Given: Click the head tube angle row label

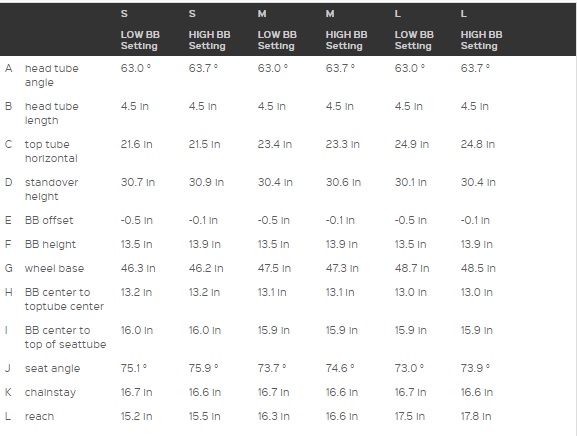Looking at the screenshot, I should [52, 75].
